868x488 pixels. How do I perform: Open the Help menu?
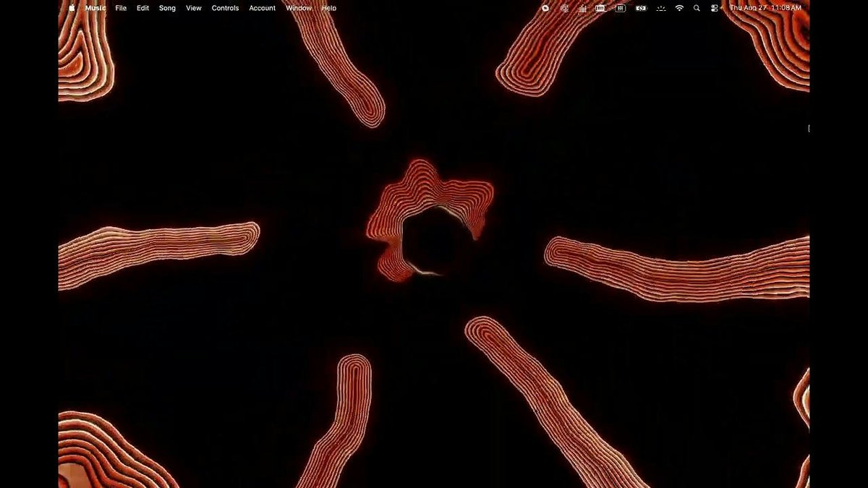[329, 8]
